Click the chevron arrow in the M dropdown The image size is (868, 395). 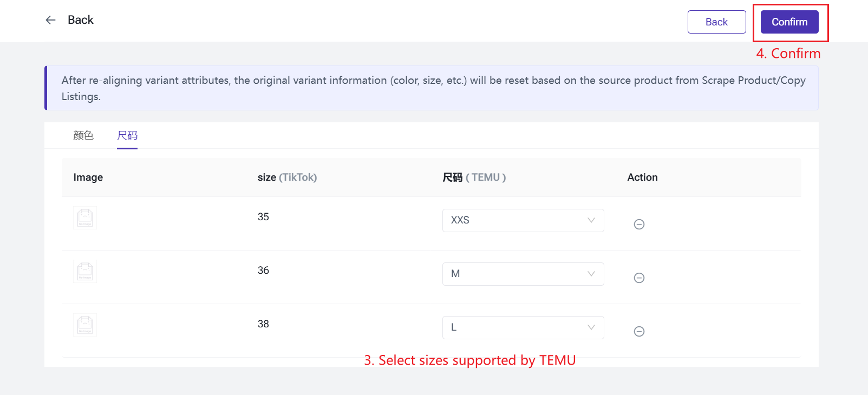[591, 274]
